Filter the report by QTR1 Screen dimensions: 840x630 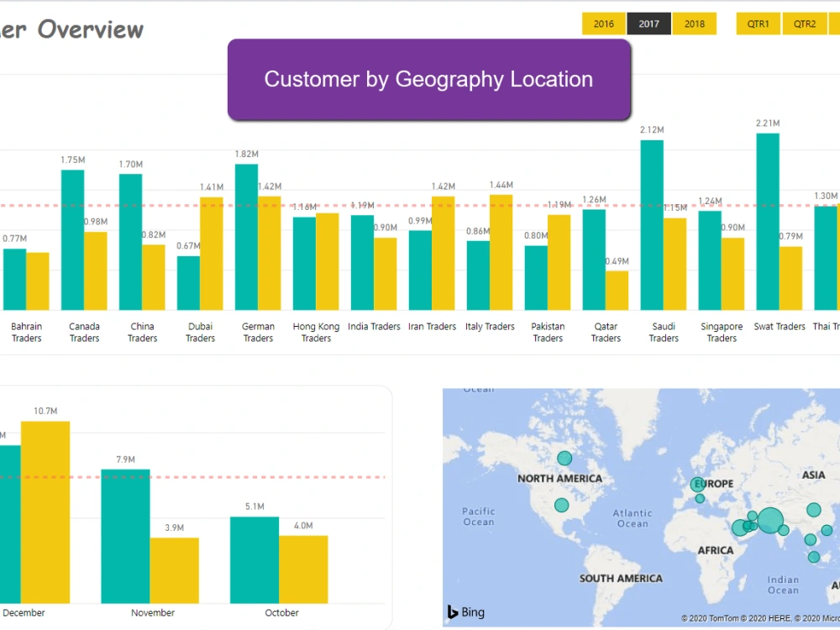coord(758,24)
